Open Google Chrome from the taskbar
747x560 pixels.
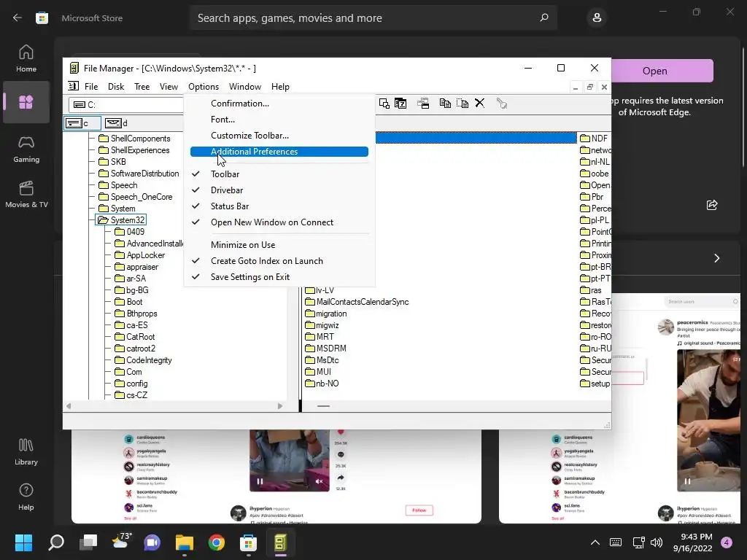point(216,542)
